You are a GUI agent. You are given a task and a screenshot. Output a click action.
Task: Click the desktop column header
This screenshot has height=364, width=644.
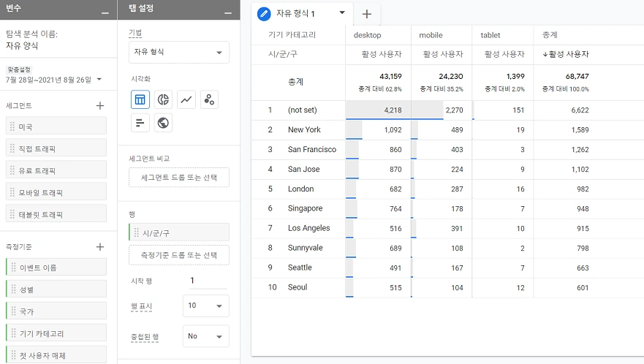367,35
